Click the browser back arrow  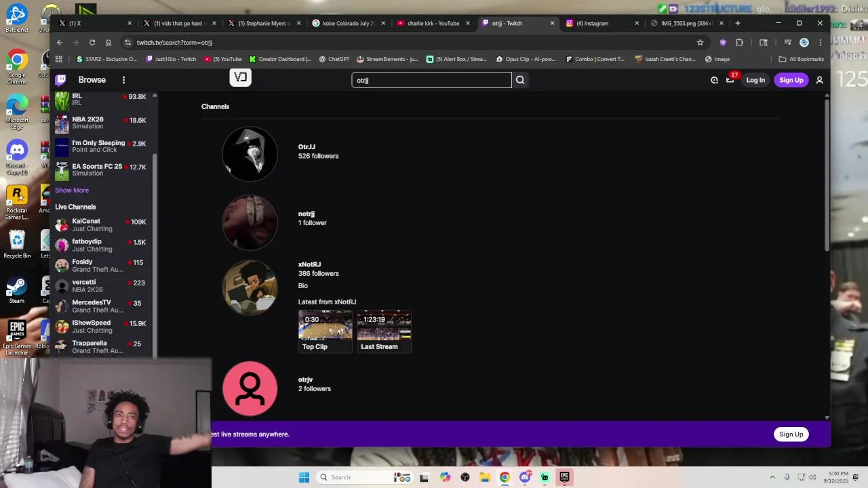(60, 42)
